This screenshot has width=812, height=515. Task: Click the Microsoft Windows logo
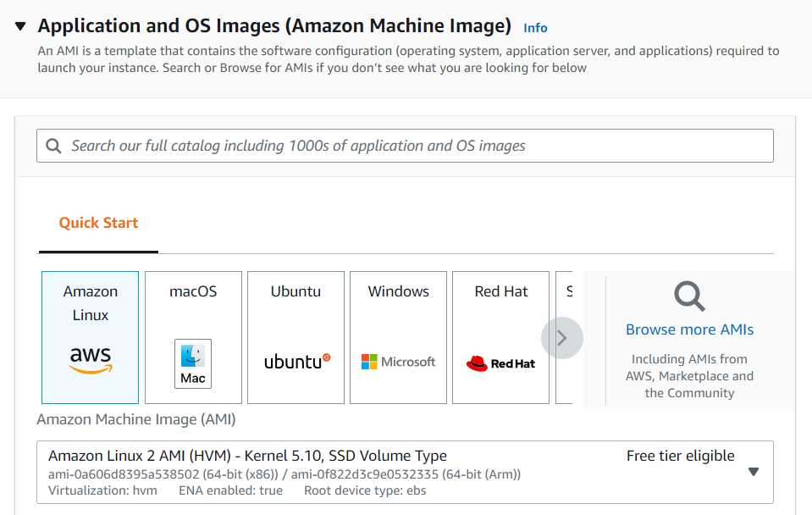coord(398,362)
